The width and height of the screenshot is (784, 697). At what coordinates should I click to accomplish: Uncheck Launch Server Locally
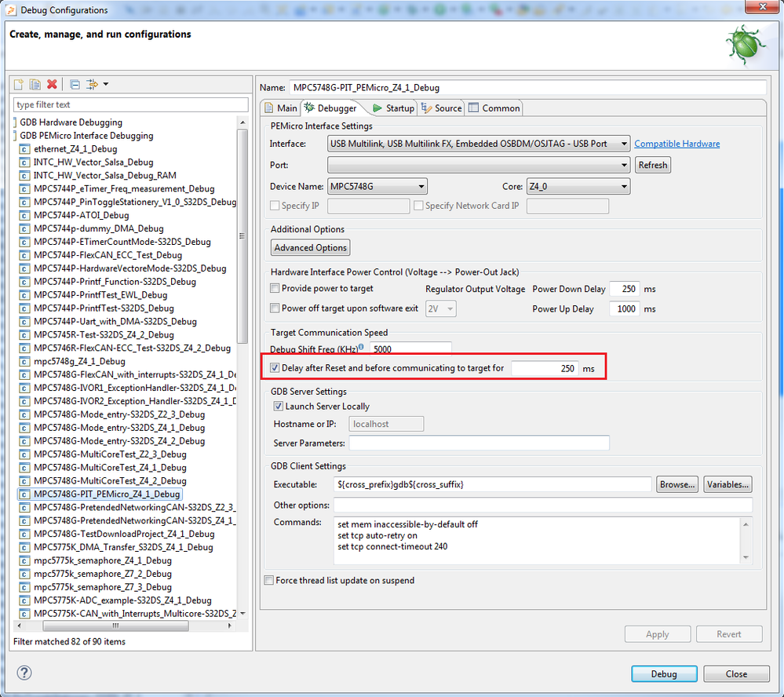[278, 406]
